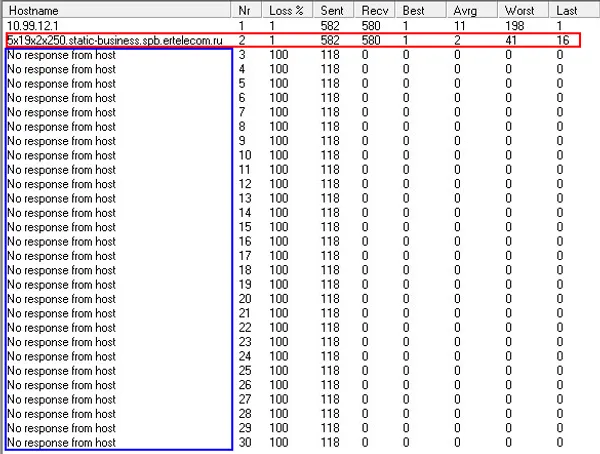Click Worst value 0 in hop 3 row
This screenshot has width=600, height=454.
508,55
